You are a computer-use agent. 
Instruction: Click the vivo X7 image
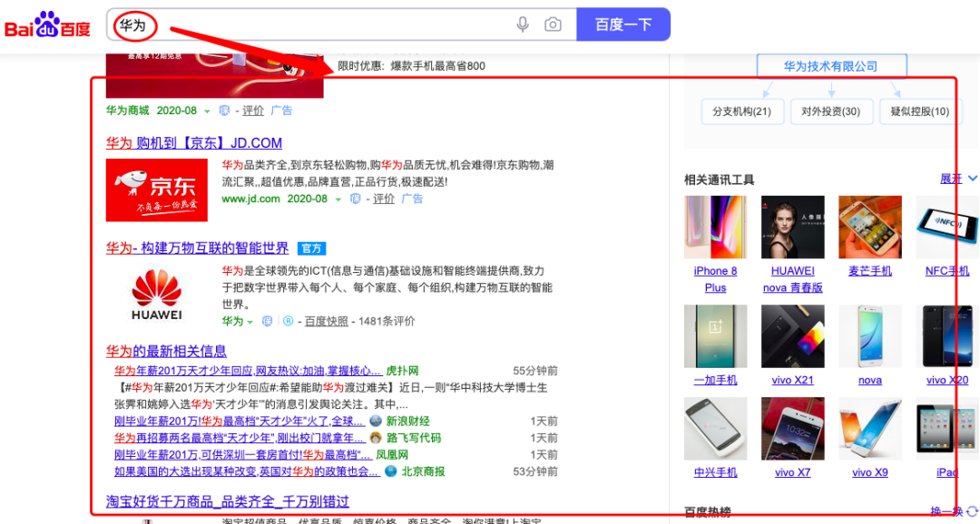click(792, 429)
